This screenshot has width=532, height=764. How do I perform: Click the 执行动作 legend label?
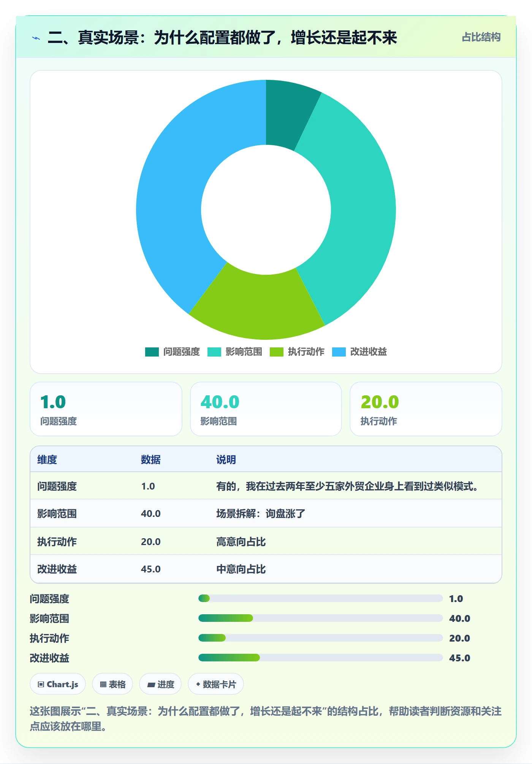point(306,352)
